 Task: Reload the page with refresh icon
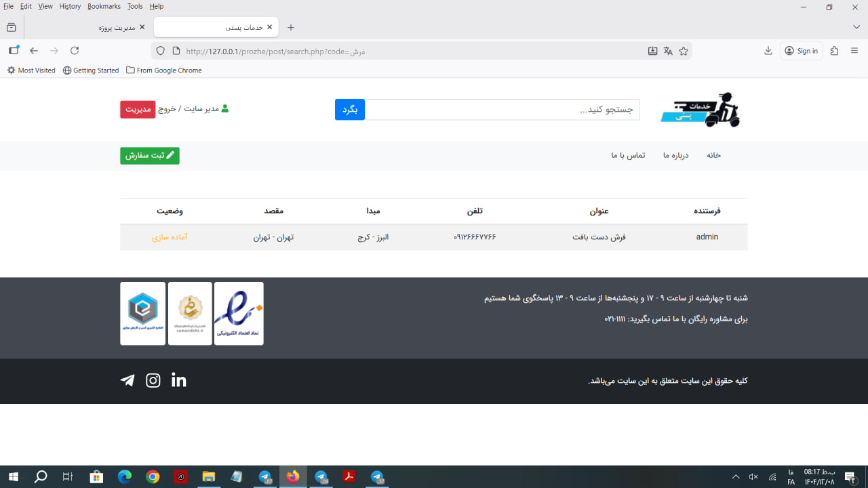[x=75, y=51]
